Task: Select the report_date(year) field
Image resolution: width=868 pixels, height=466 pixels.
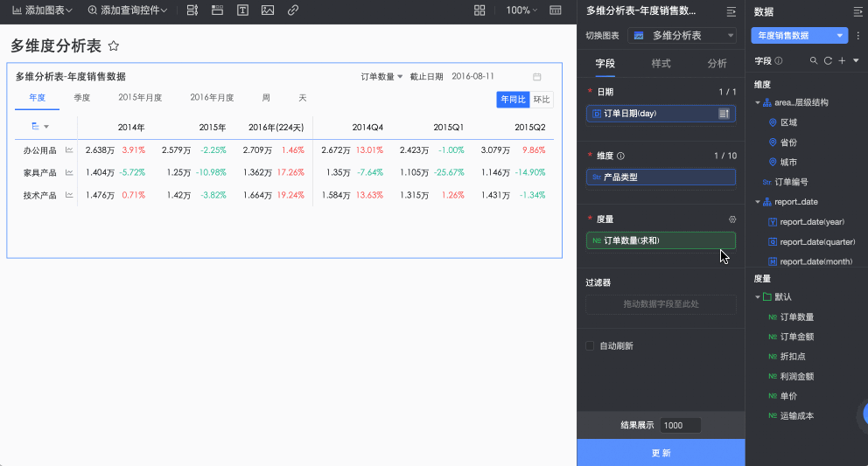Action: point(811,222)
